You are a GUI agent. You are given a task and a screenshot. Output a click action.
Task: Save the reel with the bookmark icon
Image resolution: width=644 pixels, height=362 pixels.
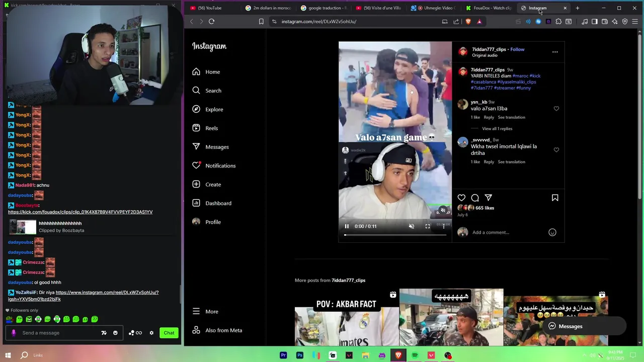[555, 198]
